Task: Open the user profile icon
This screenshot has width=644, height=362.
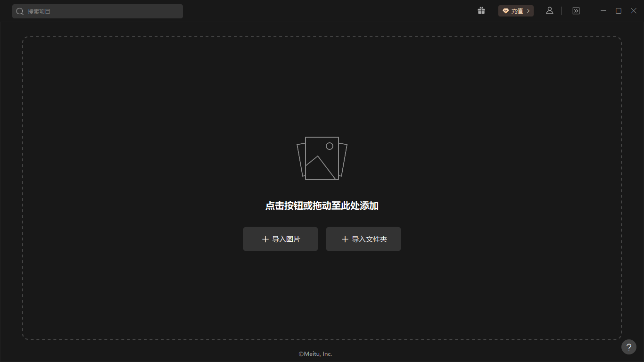Action: (x=550, y=10)
